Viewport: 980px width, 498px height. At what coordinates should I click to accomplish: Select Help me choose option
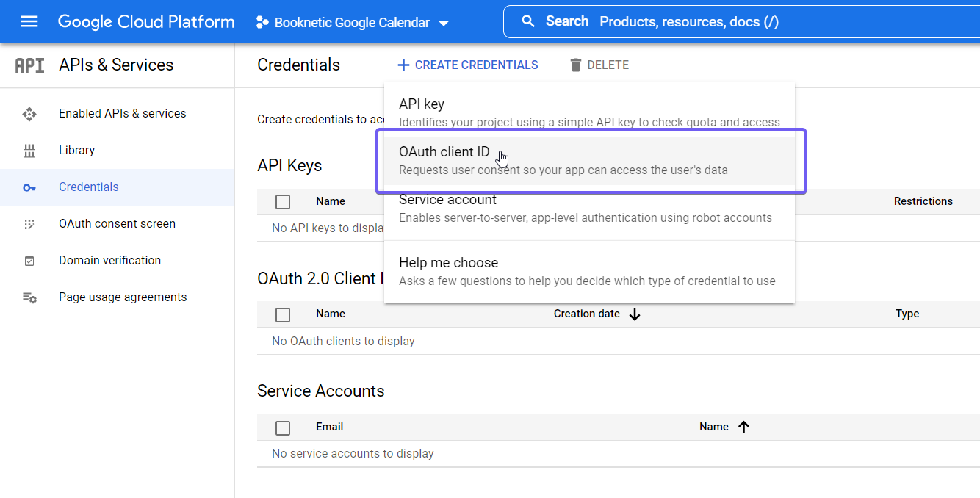pos(589,271)
